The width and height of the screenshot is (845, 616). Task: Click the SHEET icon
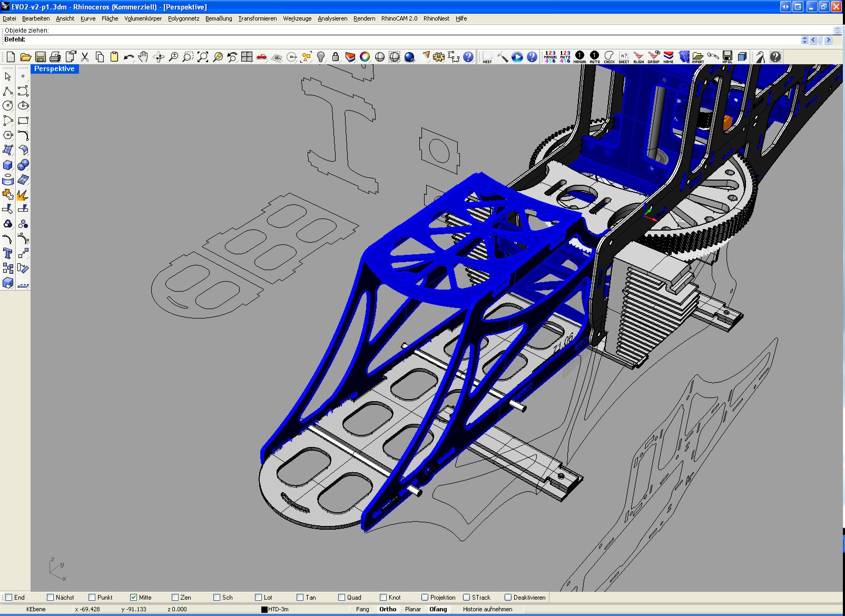point(624,57)
